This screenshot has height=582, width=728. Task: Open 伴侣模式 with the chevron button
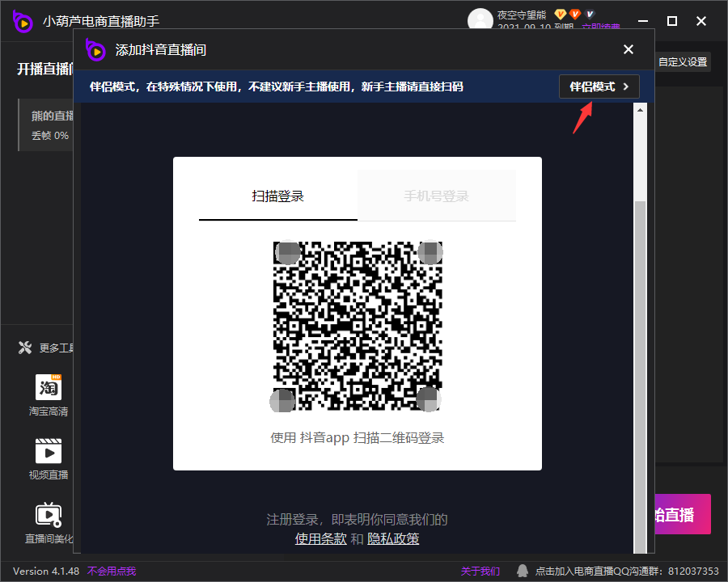(x=599, y=86)
